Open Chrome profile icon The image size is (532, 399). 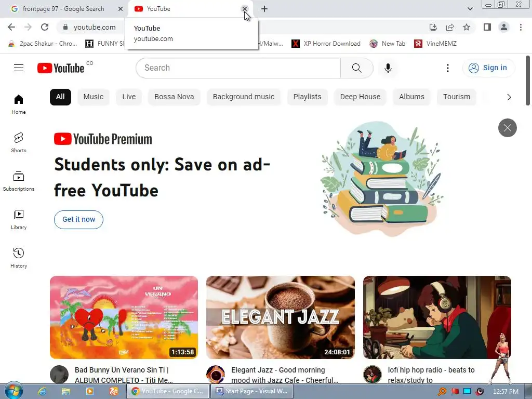point(504,27)
